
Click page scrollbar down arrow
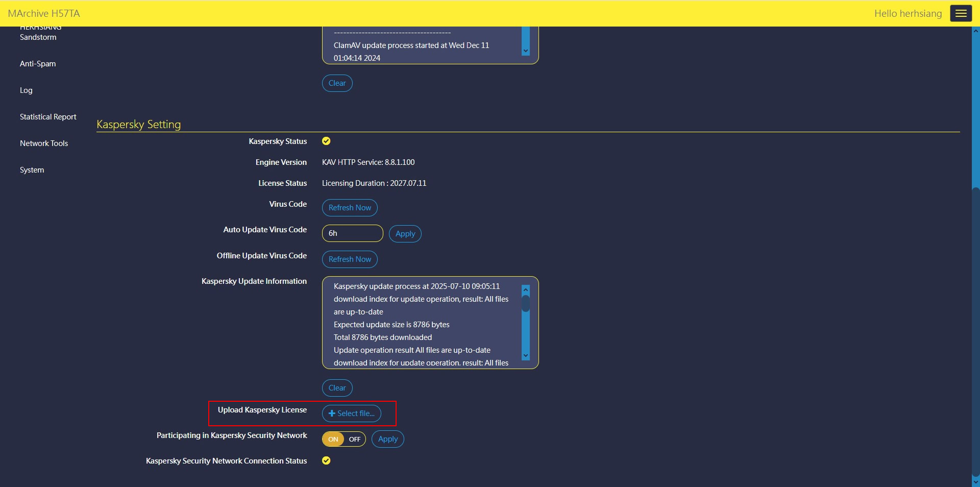[975, 482]
